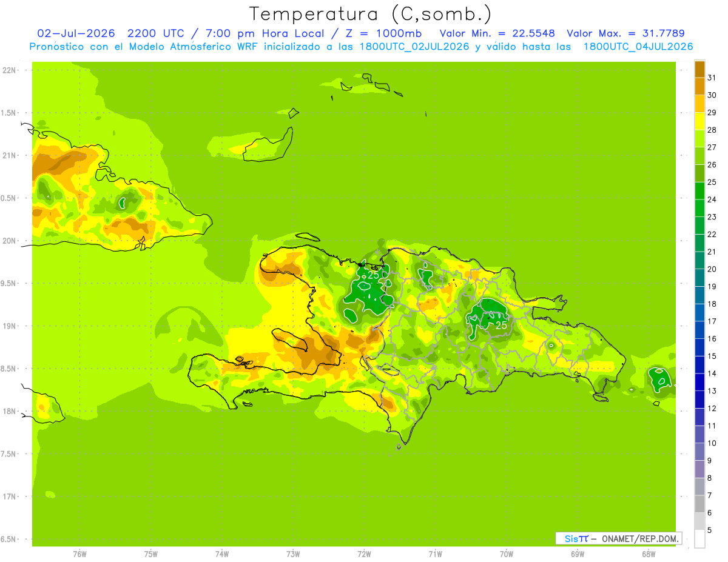Click the '74W' longitude axis label
Image resolution: width=728 pixels, height=562 pixels.
click(x=221, y=554)
